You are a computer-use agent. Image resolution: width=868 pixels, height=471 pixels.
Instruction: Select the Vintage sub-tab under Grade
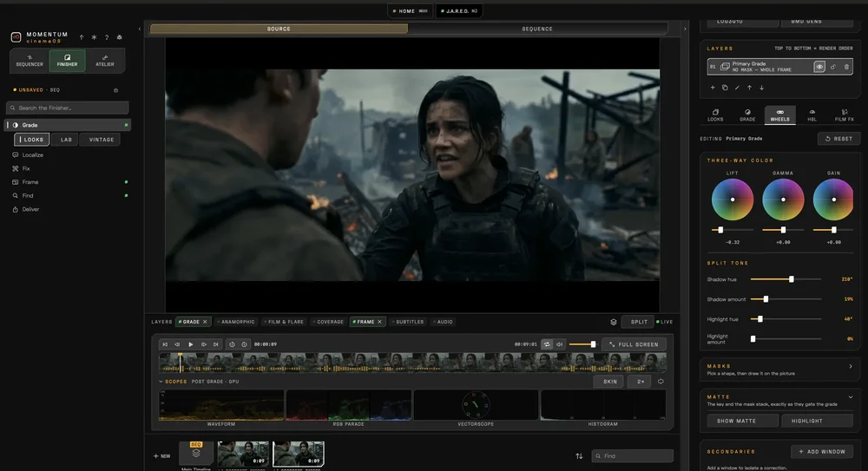coord(102,140)
